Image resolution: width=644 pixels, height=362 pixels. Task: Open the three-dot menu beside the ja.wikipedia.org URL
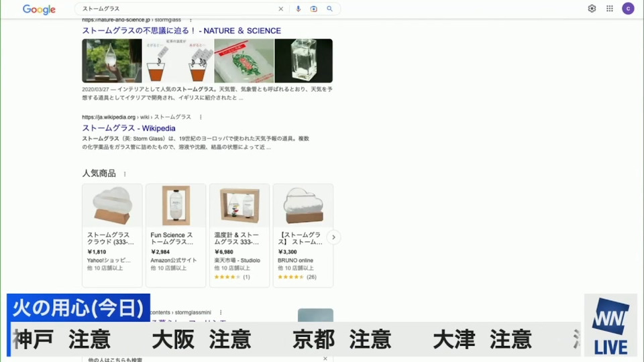pos(201,117)
